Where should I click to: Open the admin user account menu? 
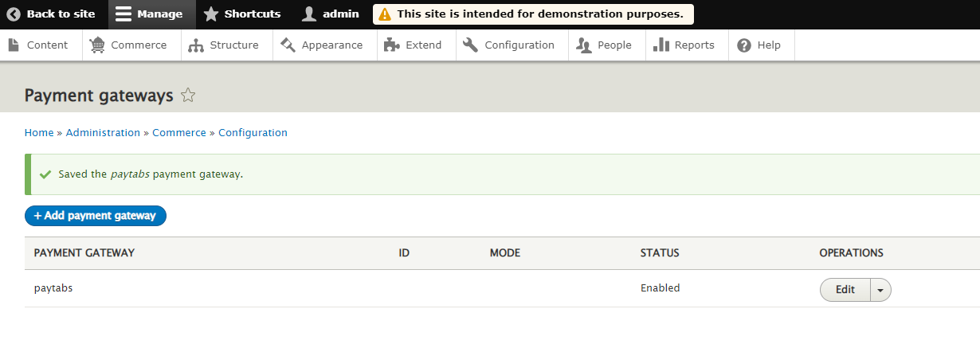point(331,14)
